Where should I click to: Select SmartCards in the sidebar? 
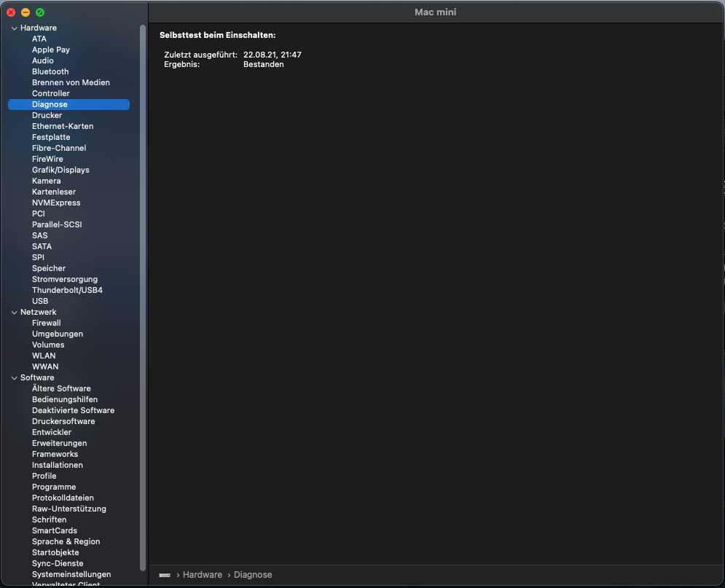tap(54, 530)
